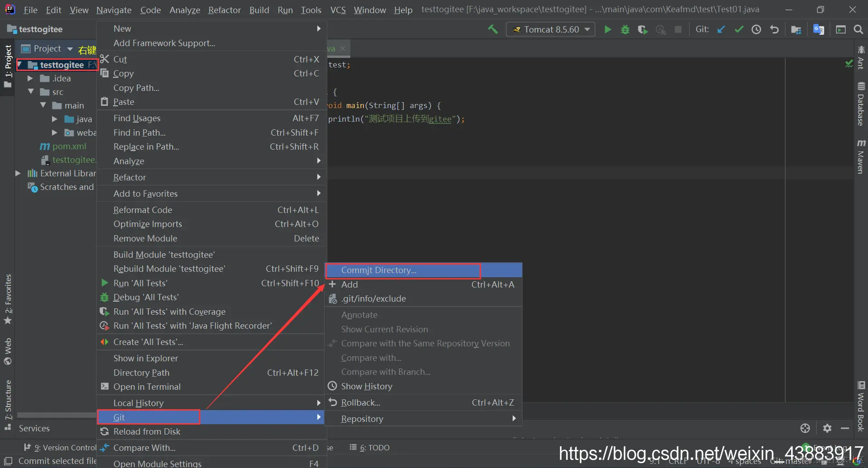Viewport: 868px width, 468px height.
Task: Open the Maven tool window
Action: [x=861, y=156]
